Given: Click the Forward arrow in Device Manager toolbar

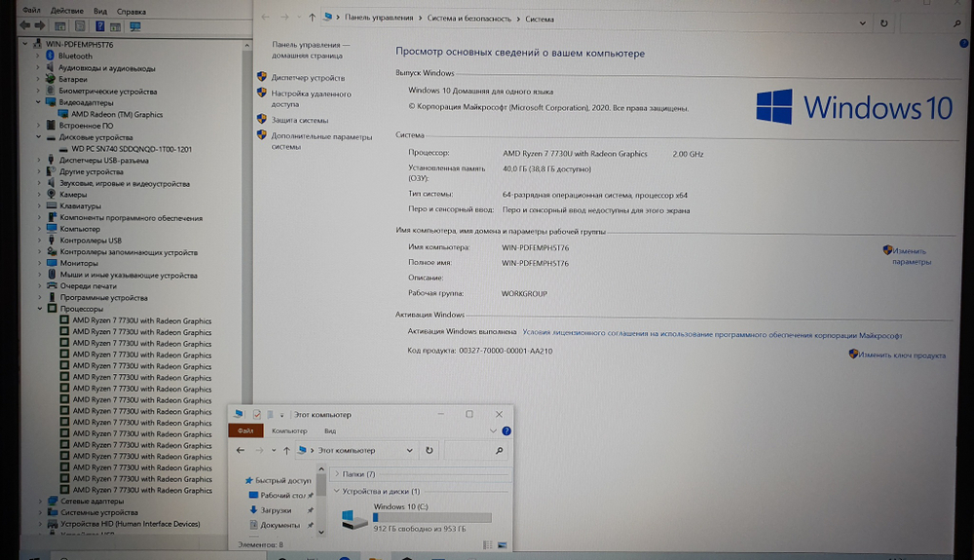Looking at the screenshot, I should pyautogui.click(x=40, y=26).
